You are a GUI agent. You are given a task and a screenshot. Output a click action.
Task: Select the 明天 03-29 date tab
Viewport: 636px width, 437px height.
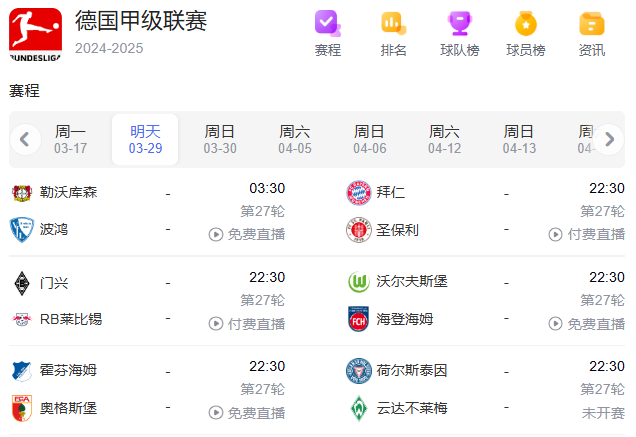click(145, 139)
